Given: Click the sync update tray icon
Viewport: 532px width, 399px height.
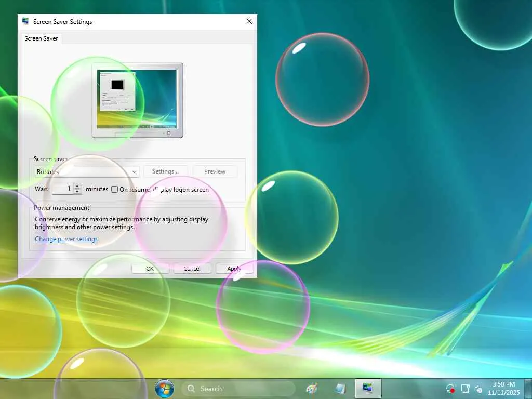Looking at the screenshot, I should click(450, 389).
